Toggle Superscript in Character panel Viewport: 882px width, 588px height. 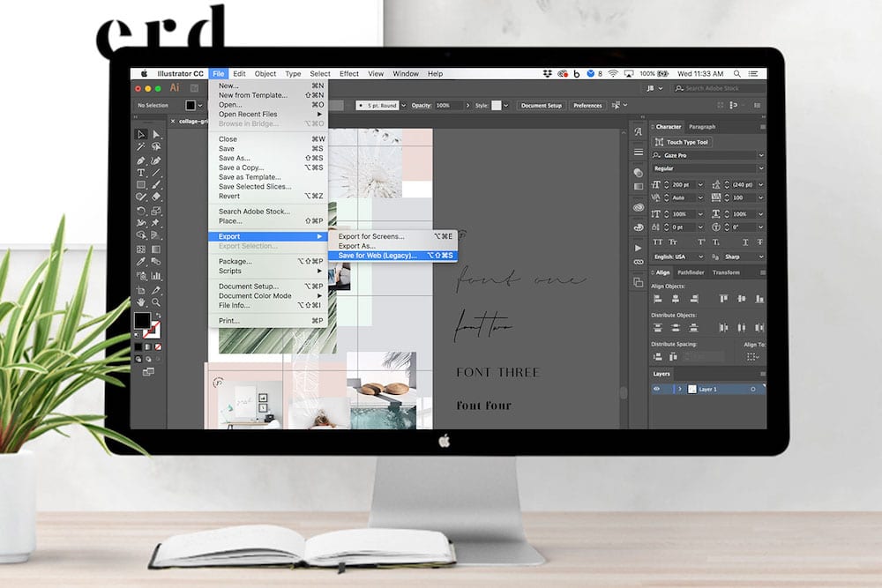pyautogui.click(x=701, y=242)
